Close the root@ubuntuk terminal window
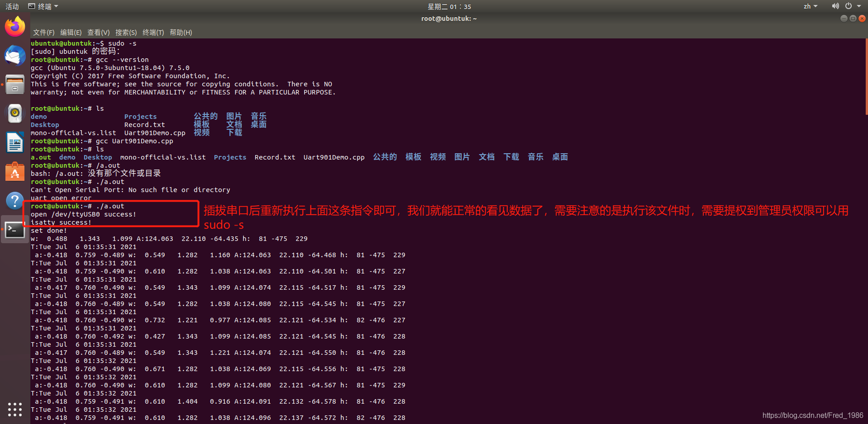The image size is (868, 424). 862,19
